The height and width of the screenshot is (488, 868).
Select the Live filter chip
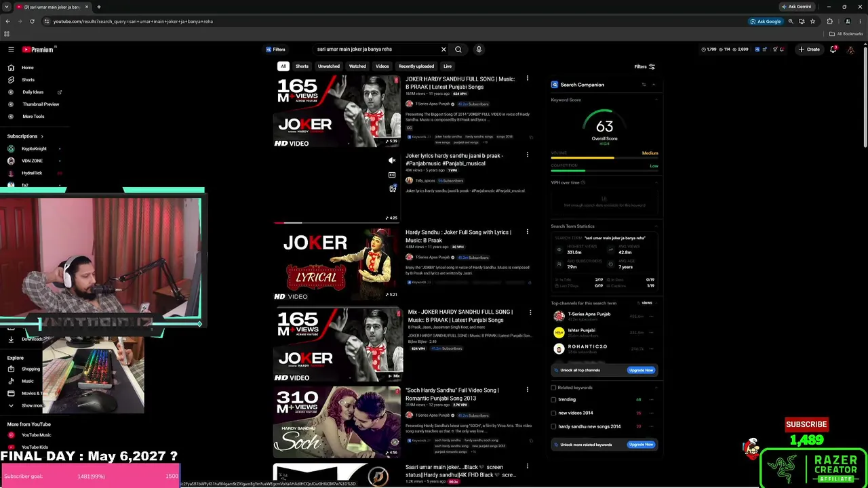pos(448,66)
